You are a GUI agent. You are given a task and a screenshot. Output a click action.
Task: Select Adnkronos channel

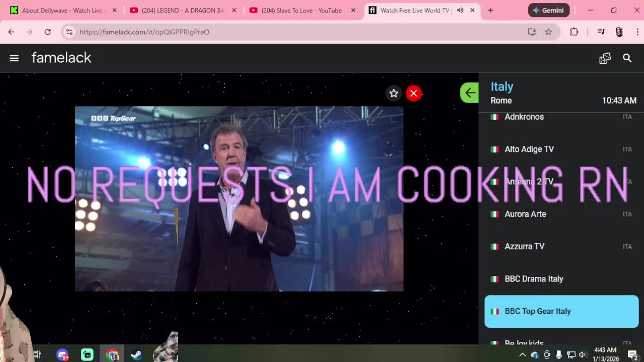tap(561, 117)
